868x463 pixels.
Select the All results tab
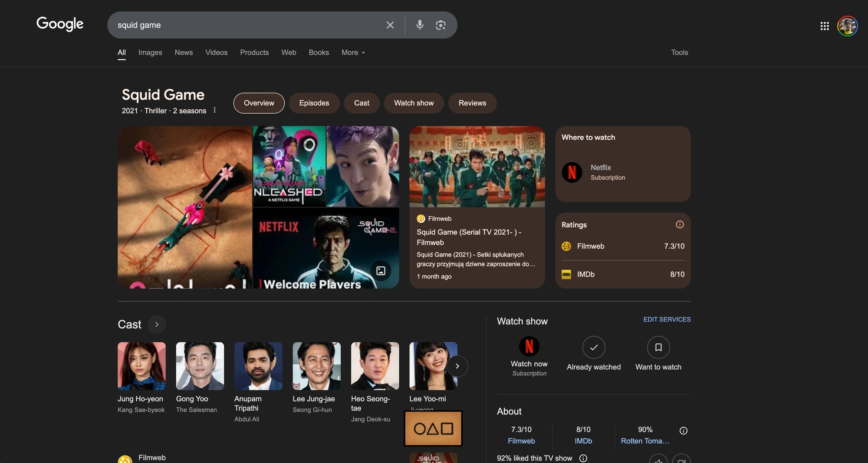point(122,53)
